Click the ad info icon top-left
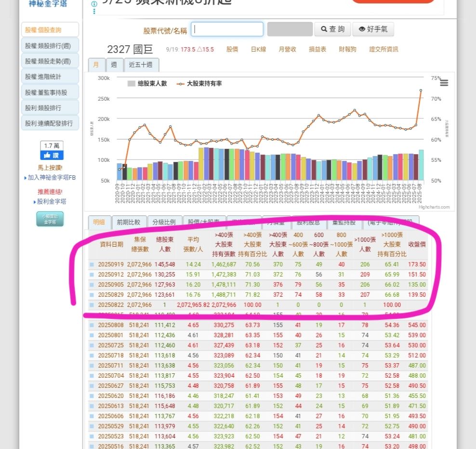 94,4
